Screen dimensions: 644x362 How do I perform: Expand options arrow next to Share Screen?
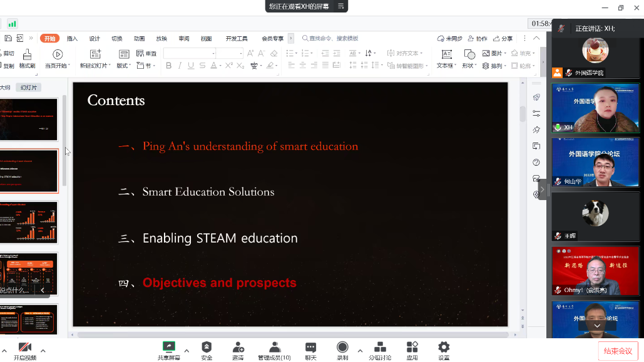[x=187, y=350]
